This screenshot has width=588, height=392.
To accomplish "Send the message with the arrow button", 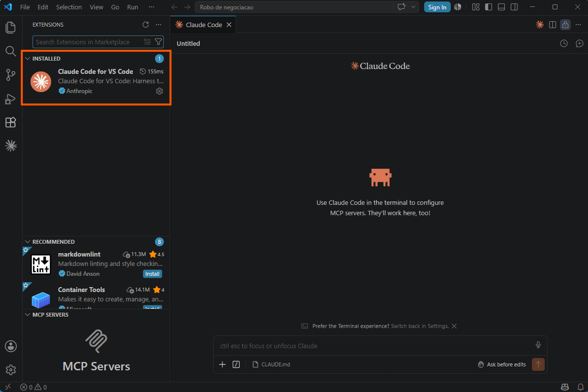I will [538, 364].
